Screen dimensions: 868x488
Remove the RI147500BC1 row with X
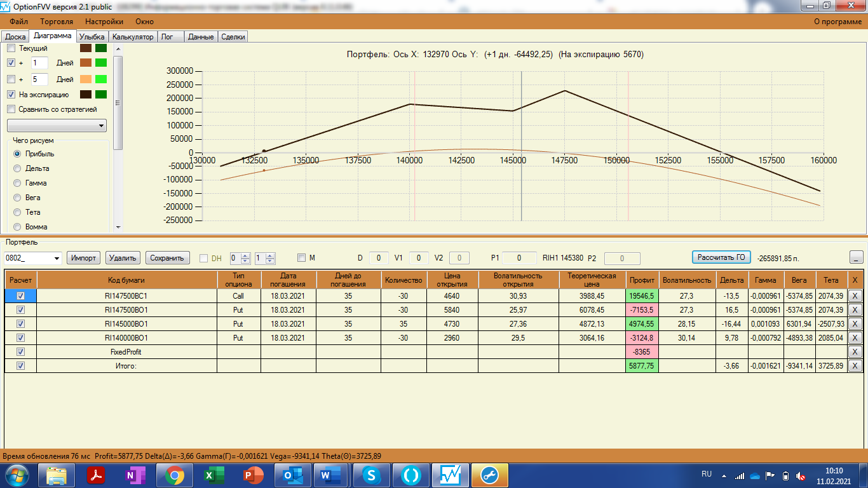(x=855, y=296)
